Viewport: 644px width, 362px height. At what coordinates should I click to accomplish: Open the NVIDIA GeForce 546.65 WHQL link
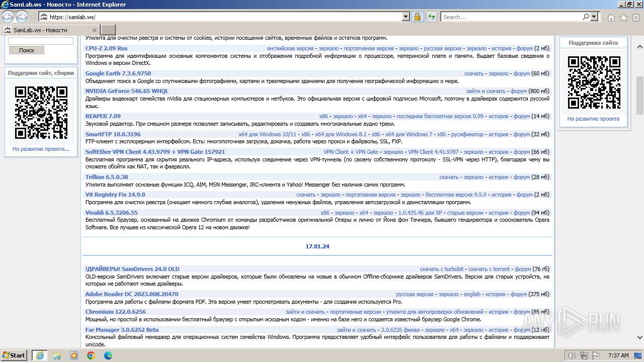[127, 91]
